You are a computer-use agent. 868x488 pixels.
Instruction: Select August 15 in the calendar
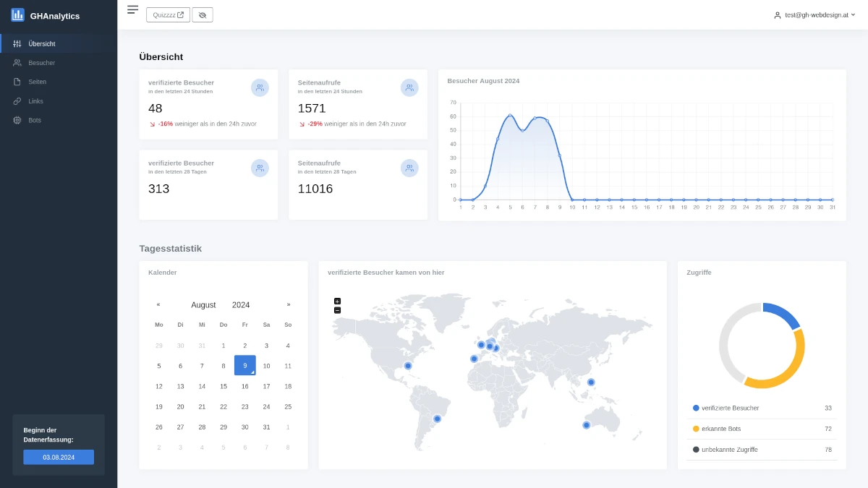coord(224,386)
